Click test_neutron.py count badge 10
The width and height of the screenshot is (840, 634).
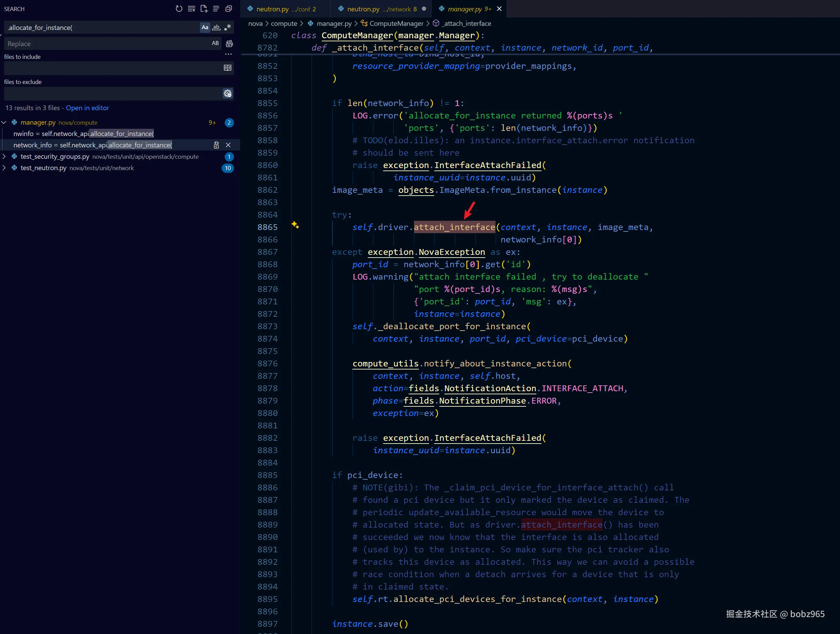[227, 168]
